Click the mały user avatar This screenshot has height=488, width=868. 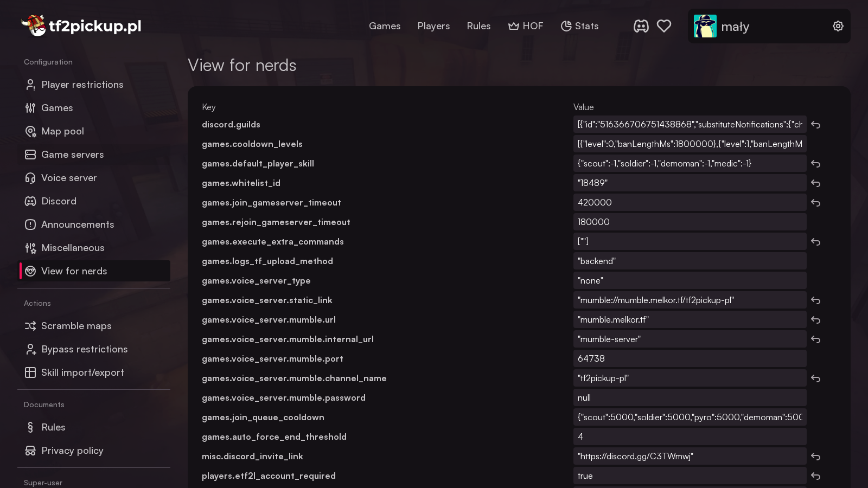point(705,26)
